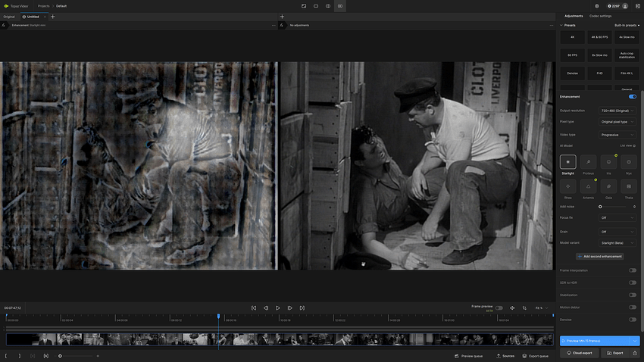
Task: Pick the Artemis AI model icon
Action: pyautogui.click(x=588, y=186)
